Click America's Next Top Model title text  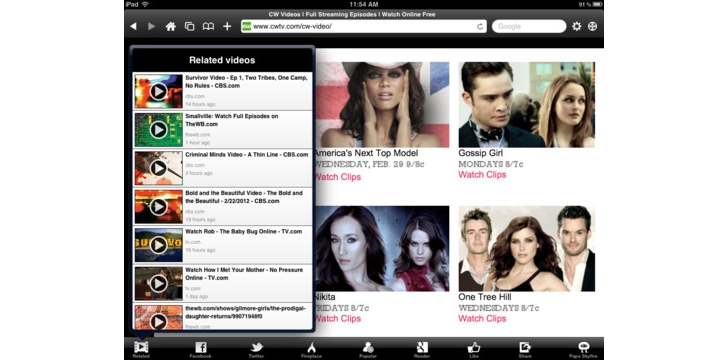366,153
